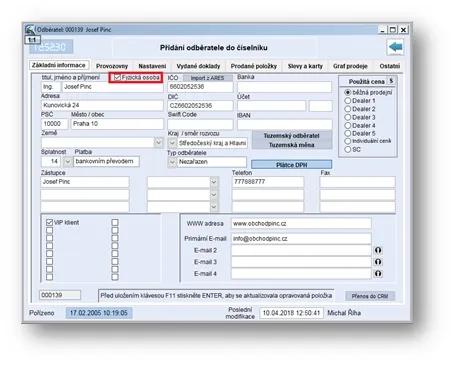Click the customer number field 000139
This screenshot has width=455, height=366.
pyautogui.click(x=60, y=295)
